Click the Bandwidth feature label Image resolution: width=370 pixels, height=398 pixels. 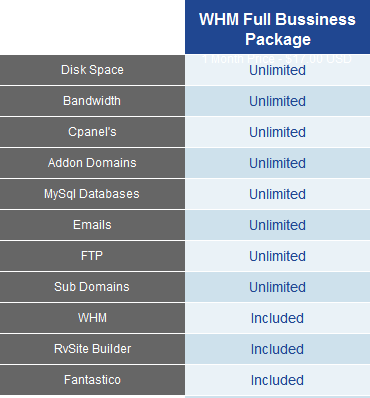coord(92,101)
